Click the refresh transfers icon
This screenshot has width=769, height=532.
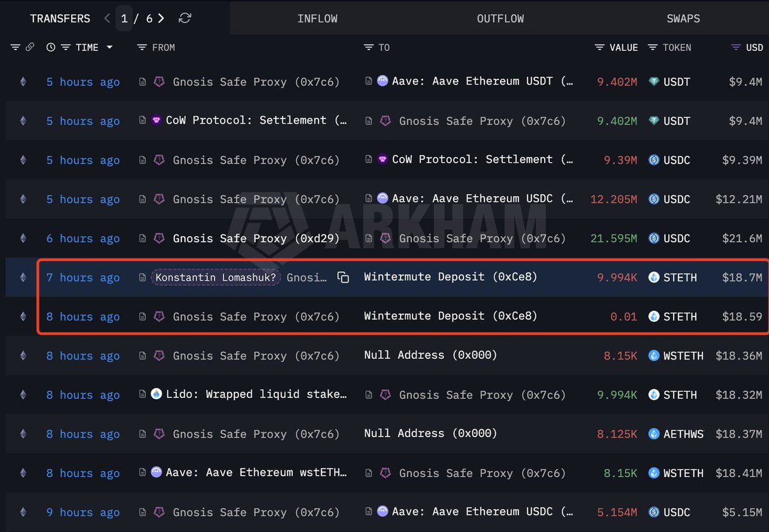(185, 18)
